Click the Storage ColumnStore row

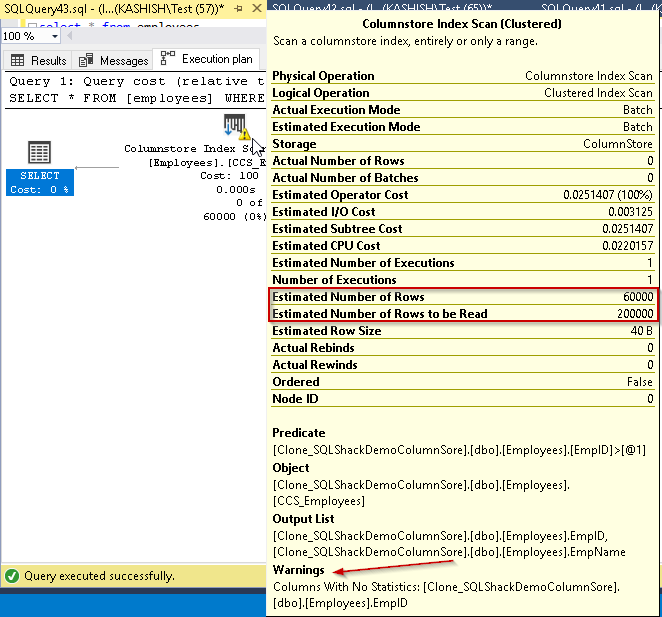pyautogui.click(x=462, y=144)
